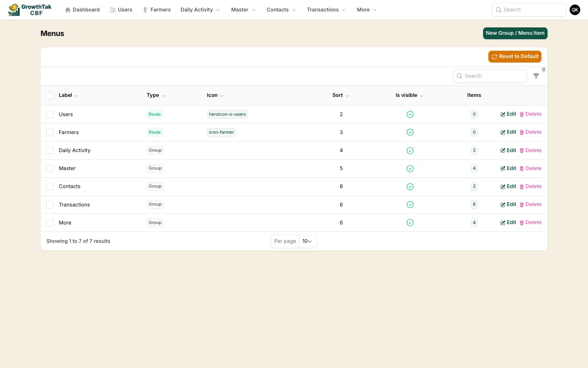The image size is (588, 368).
Task: Focus the table Search field
Action: pos(490,76)
